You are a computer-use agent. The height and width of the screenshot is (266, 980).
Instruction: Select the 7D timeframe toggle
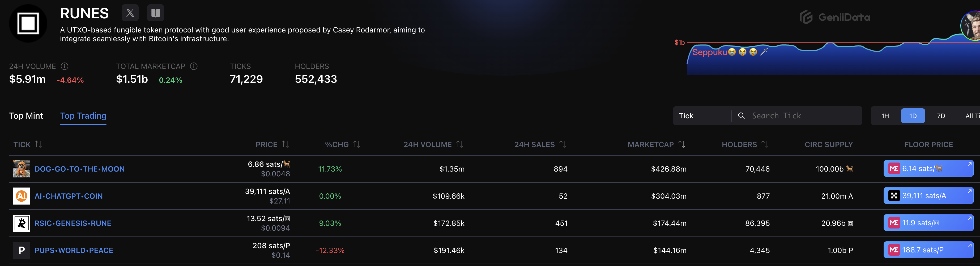tap(941, 116)
